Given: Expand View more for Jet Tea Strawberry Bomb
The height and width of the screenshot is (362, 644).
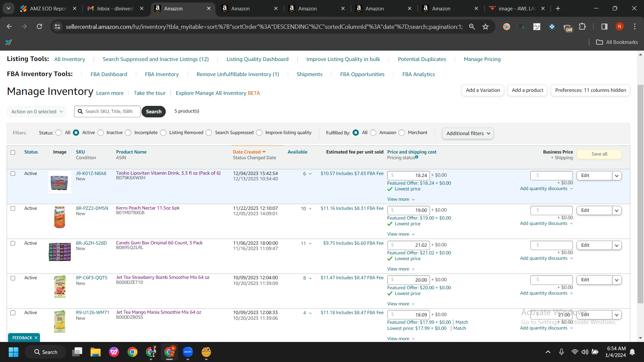Looking at the screenshot, I should [401, 304].
